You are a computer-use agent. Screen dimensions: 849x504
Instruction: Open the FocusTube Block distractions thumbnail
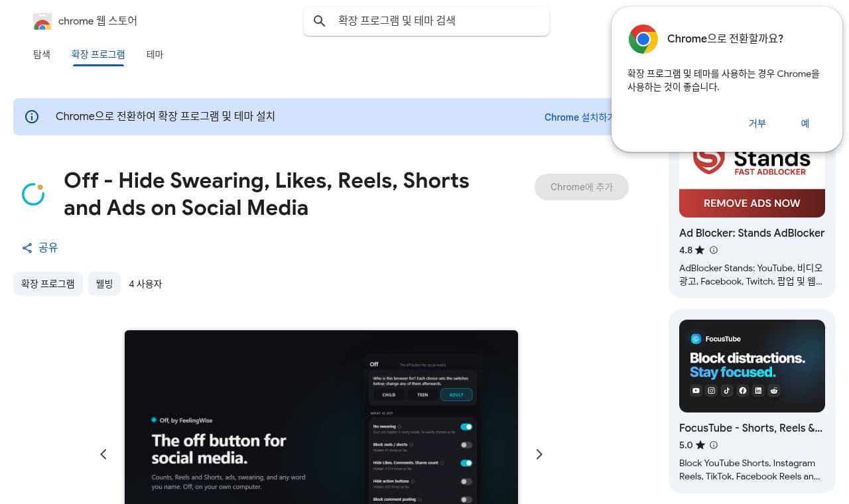point(752,366)
